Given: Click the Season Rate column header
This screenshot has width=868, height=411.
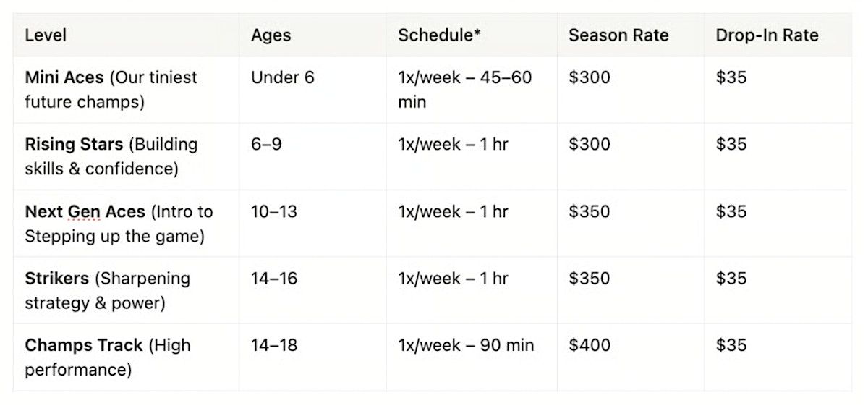Looking at the screenshot, I should pyautogui.click(x=618, y=35).
